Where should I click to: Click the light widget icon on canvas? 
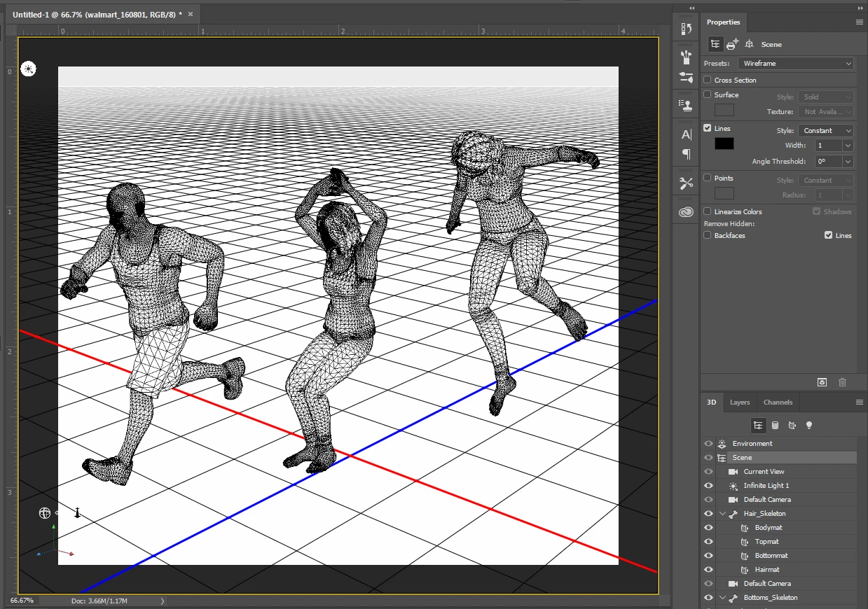click(x=28, y=69)
